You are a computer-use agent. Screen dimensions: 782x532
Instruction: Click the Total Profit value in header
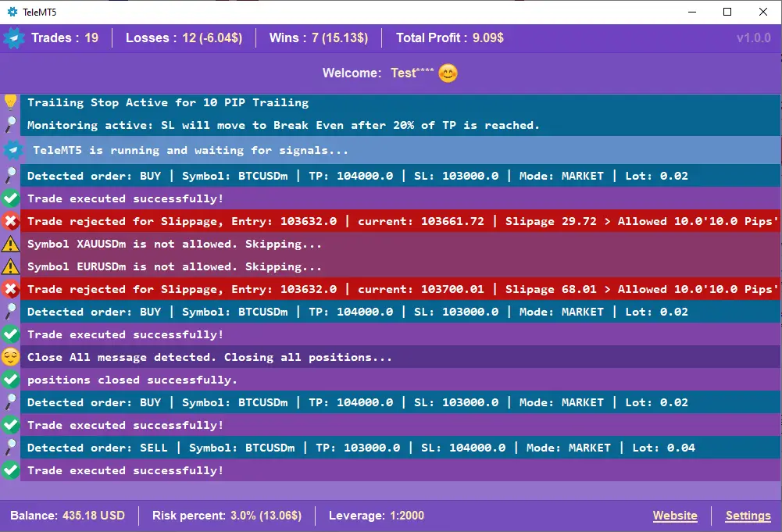pyautogui.click(x=487, y=37)
